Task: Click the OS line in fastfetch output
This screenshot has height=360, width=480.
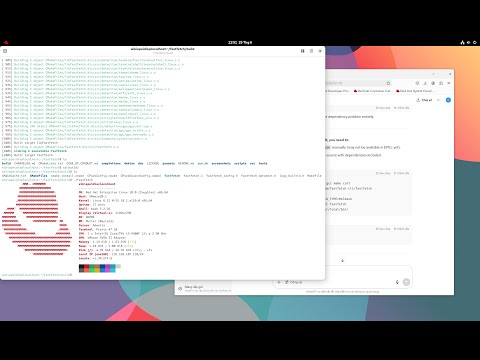Action: tap(123, 192)
